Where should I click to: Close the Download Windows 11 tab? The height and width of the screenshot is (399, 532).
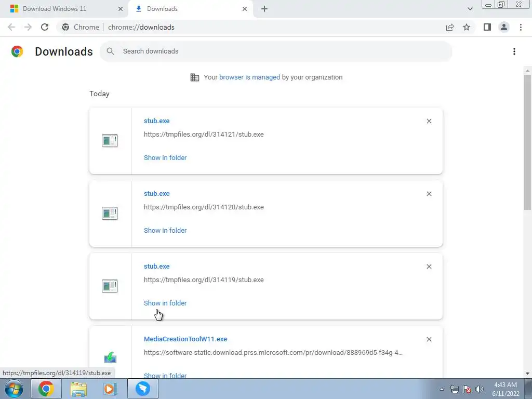tap(121, 9)
